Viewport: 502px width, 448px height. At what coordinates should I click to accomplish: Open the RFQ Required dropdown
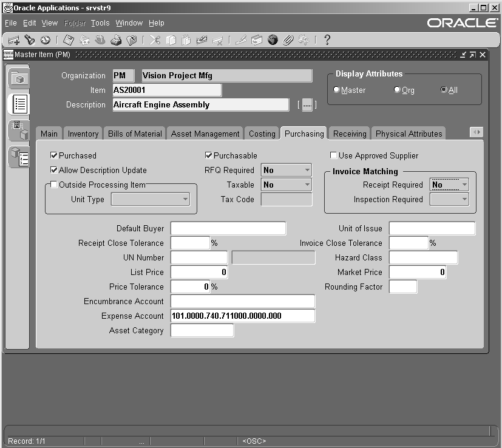pyautogui.click(x=287, y=170)
